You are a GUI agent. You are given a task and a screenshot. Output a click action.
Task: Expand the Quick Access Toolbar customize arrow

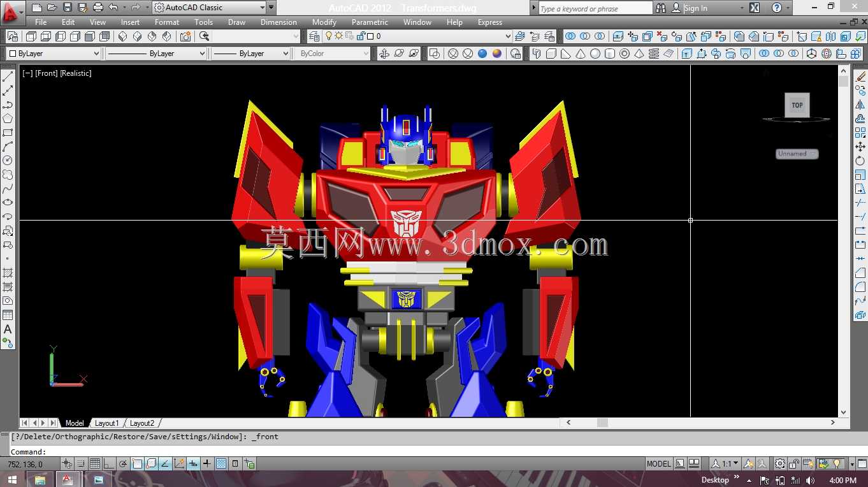(271, 8)
